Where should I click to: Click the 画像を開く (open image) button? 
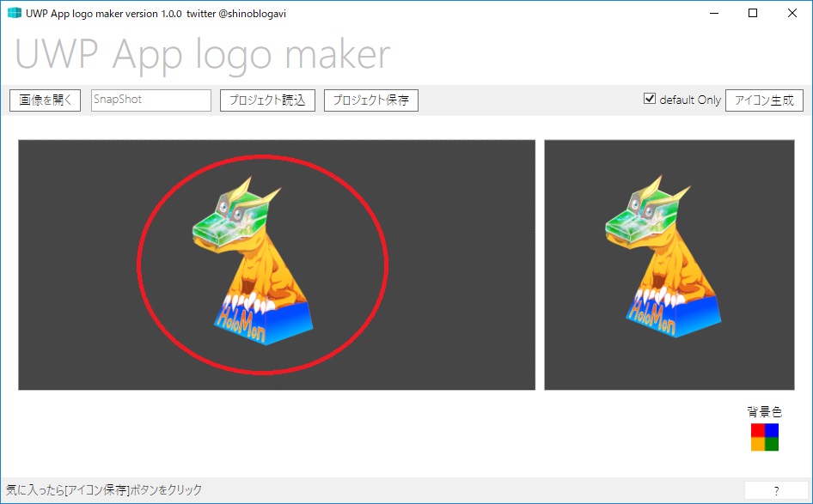[x=44, y=100]
